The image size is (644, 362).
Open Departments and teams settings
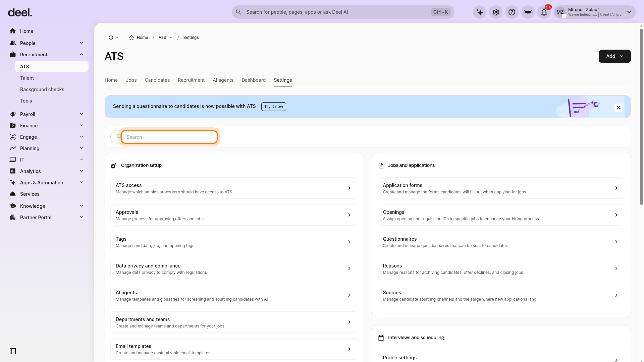234,322
